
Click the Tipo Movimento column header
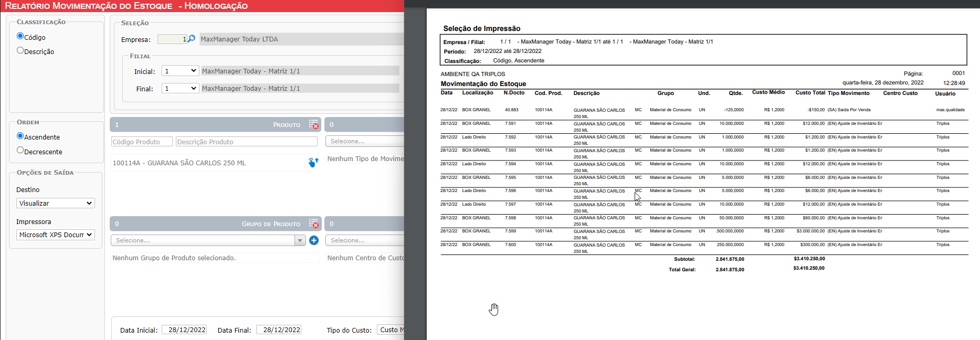pyautogui.click(x=848, y=93)
